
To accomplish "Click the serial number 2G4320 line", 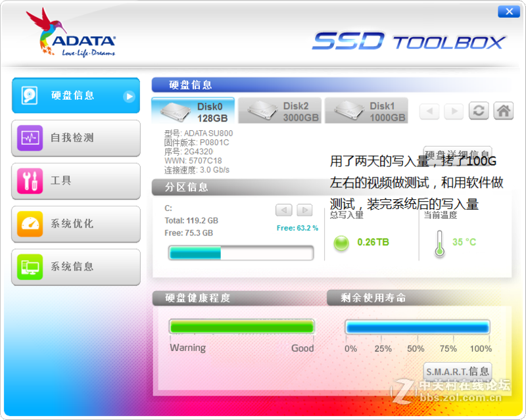I will point(189,152).
